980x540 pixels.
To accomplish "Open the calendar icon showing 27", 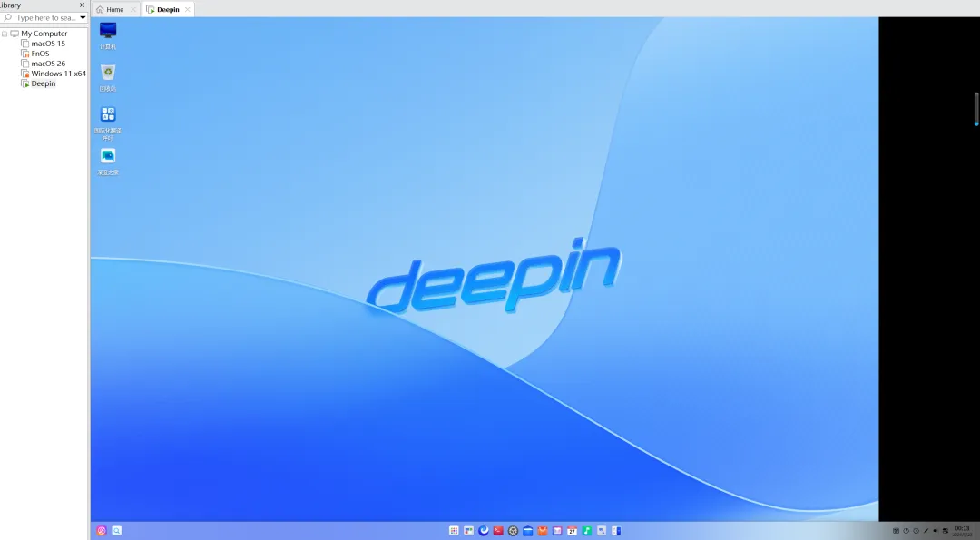I will tap(572, 531).
